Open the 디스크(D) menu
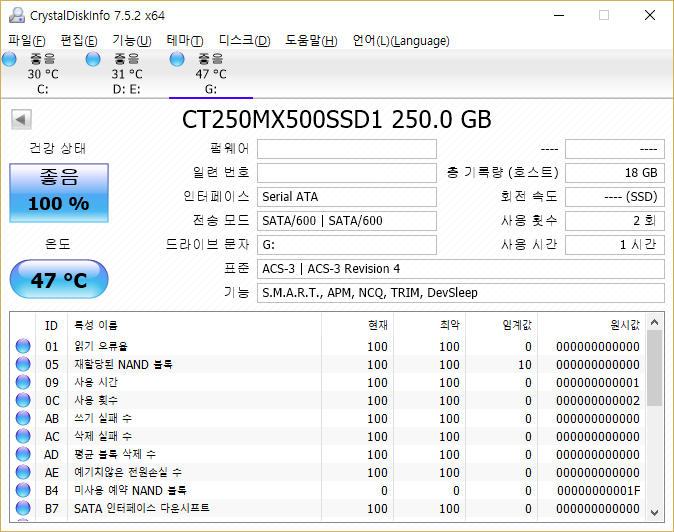 coord(245,41)
